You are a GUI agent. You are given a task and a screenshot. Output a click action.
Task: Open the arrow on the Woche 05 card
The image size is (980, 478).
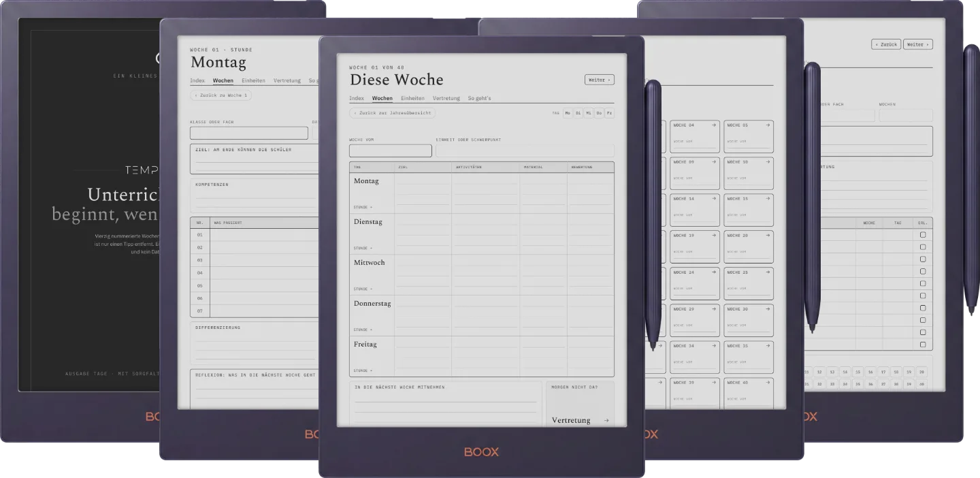coord(768,125)
